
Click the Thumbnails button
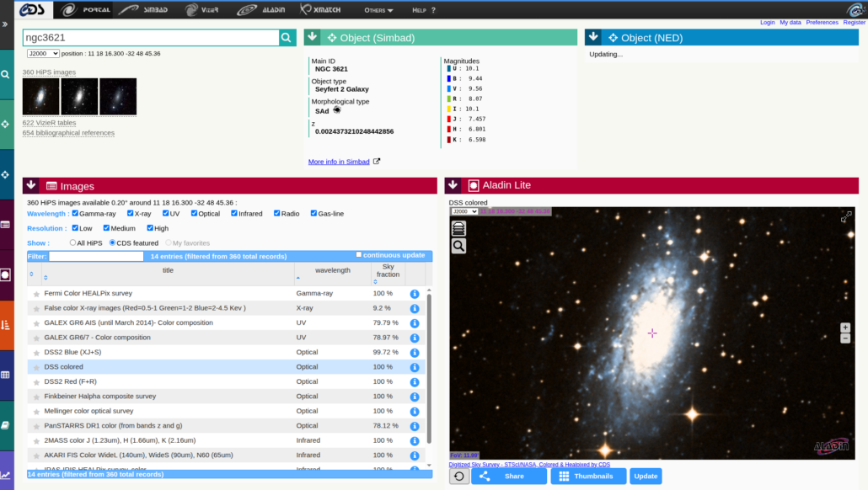tap(588, 476)
